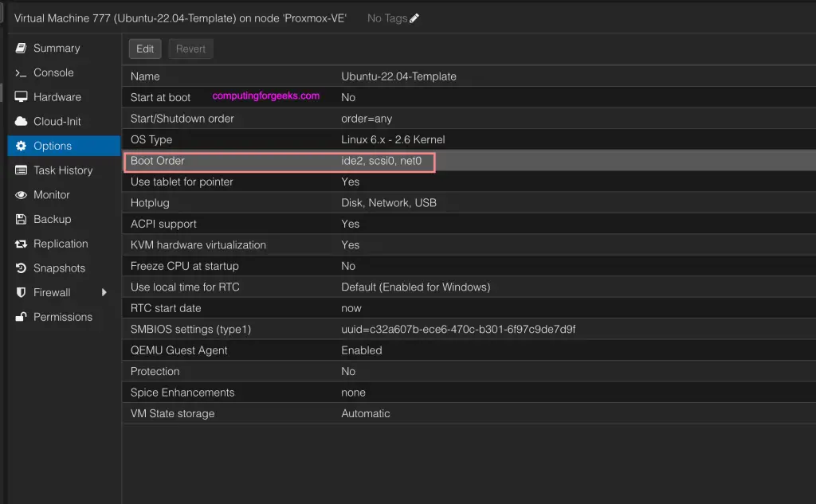Click the value 'ide2, scsi0, net0'
The width and height of the screenshot is (816, 504).
click(382, 161)
